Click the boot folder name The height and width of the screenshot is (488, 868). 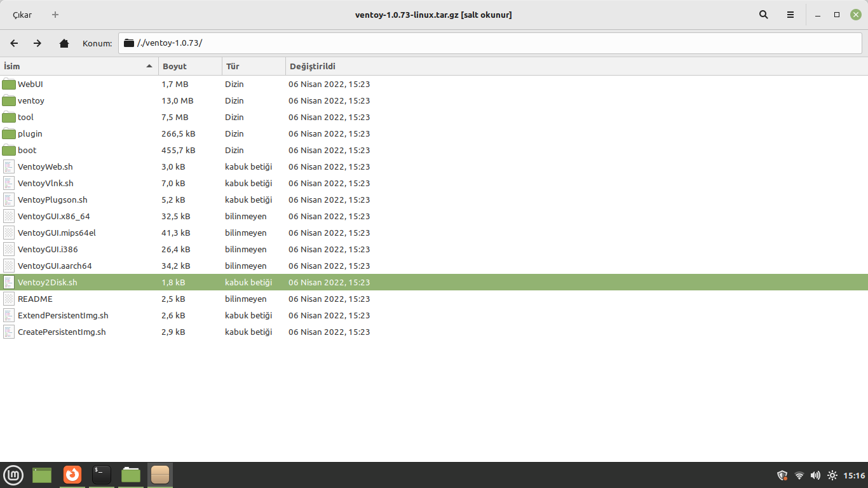(x=27, y=150)
